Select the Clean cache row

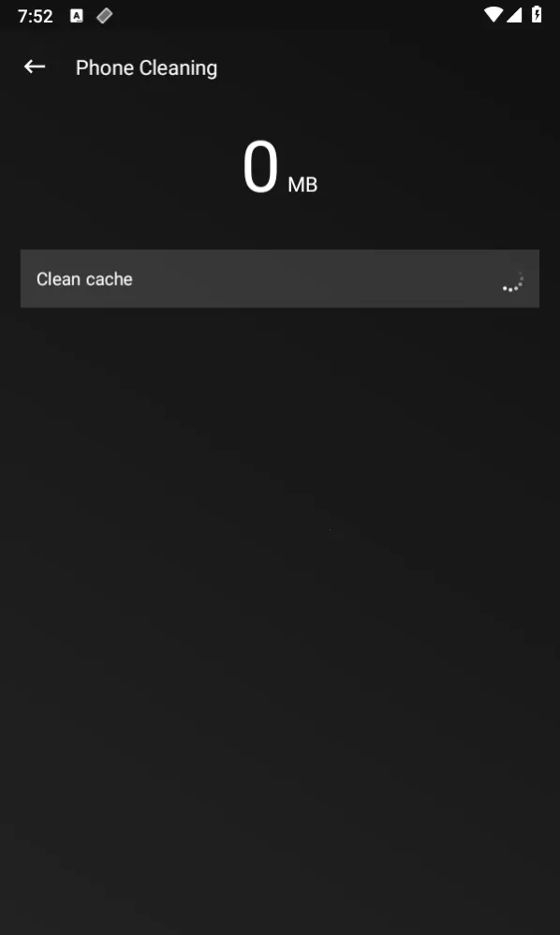pos(280,278)
